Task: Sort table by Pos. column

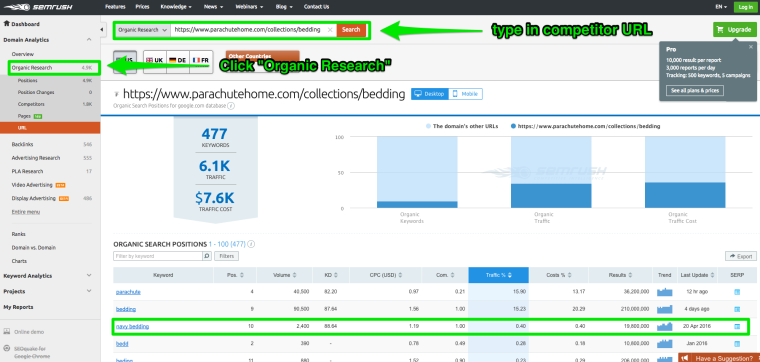Action: click(235, 275)
